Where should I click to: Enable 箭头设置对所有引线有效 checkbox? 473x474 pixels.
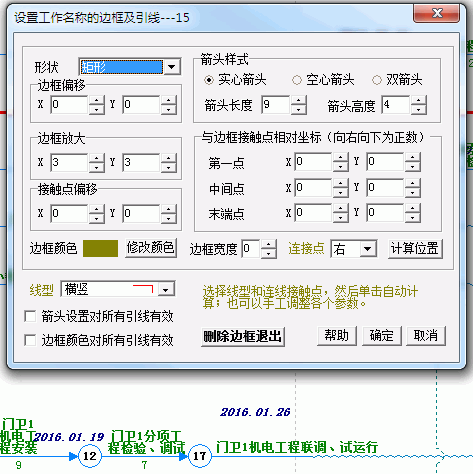coord(30,316)
